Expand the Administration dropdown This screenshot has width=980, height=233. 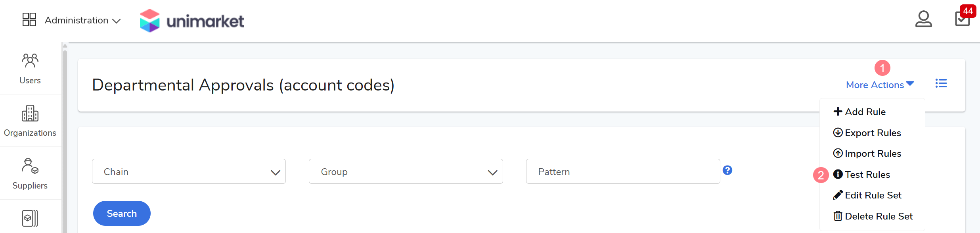(82, 20)
